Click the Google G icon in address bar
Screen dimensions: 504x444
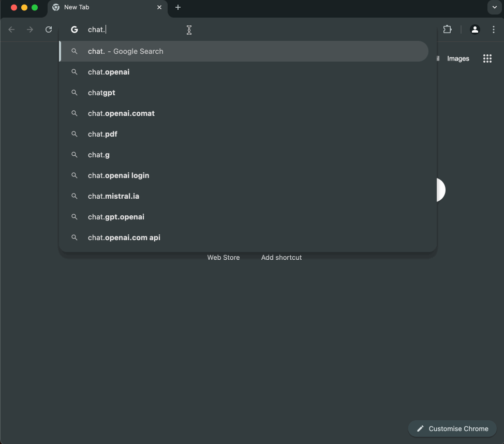(75, 29)
